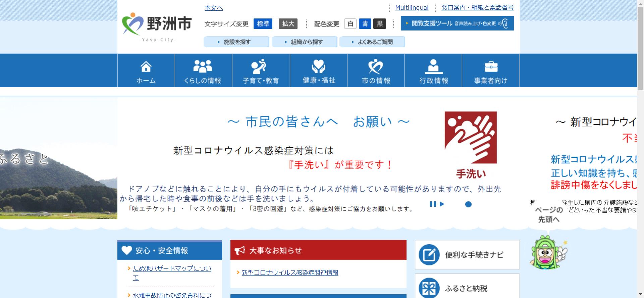Open 窓口案内・組織と電話番号 link
Viewport: 644px width, 298px height.
477,7
